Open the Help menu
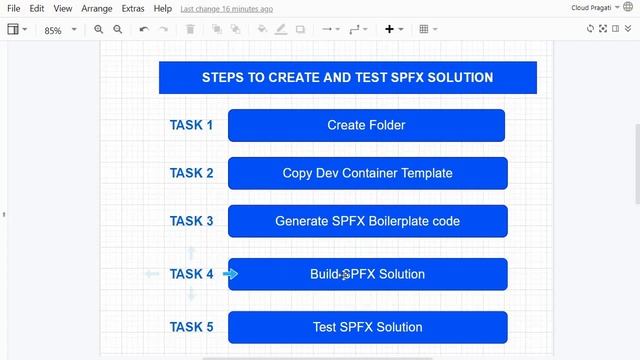This screenshot has height=360, width=640. 162,9
